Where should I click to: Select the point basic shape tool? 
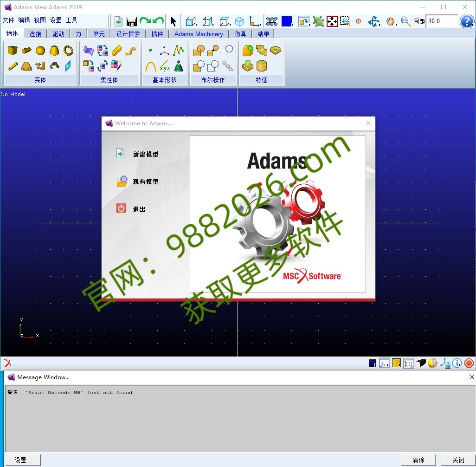(x=150, y=51)
